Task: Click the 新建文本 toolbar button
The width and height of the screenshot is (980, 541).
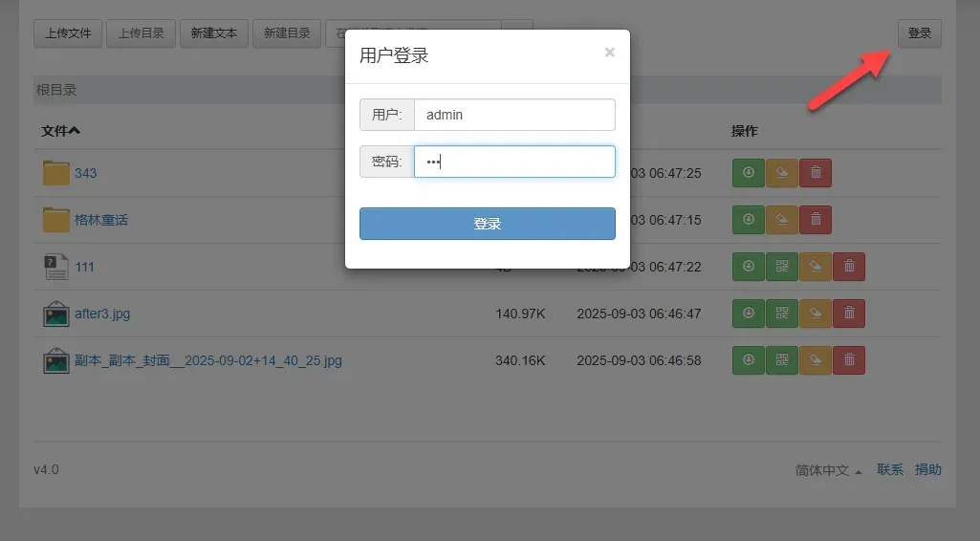Action: point(213,33)
